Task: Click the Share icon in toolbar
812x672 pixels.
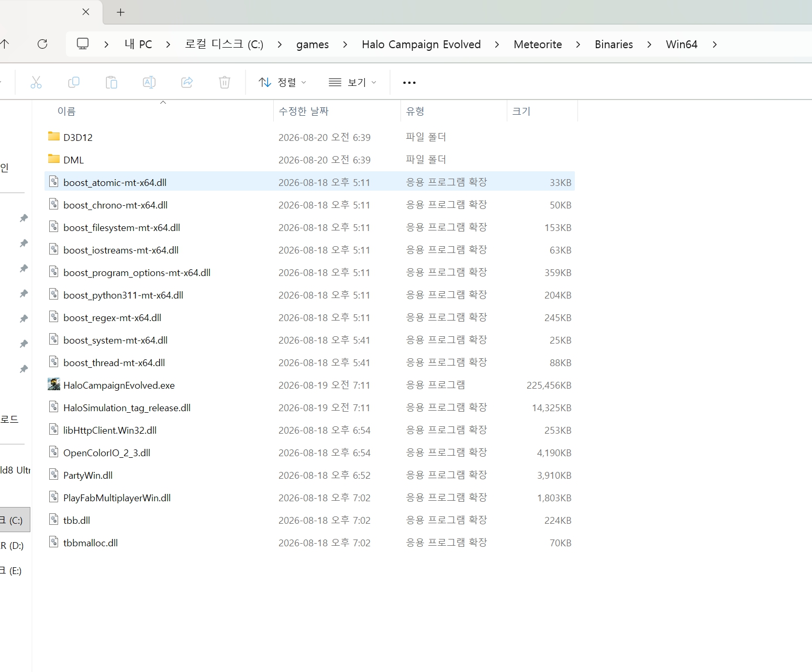Action: pos(187,82)
